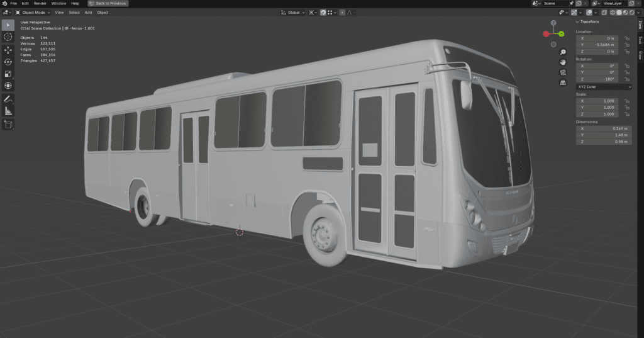This screenshot has height=338, width=644.
Task: Switch to the Tool sidebar tab
Action: coord(640,40)
